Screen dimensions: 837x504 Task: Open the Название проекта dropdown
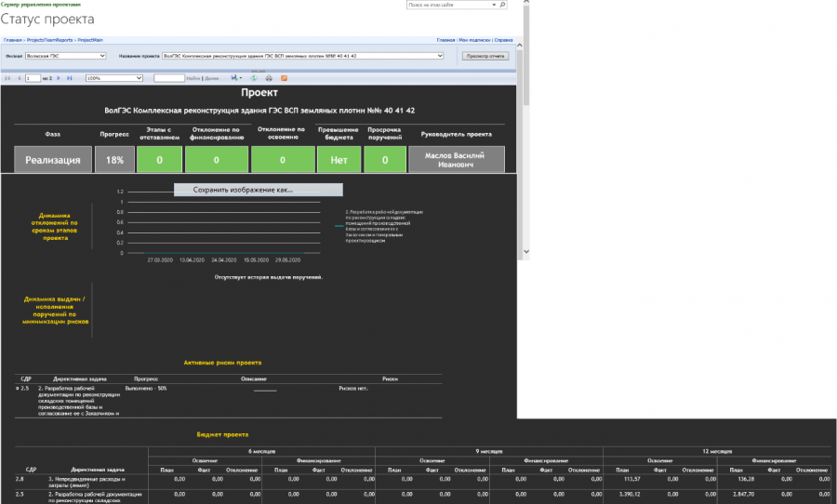tap(302, 56)
